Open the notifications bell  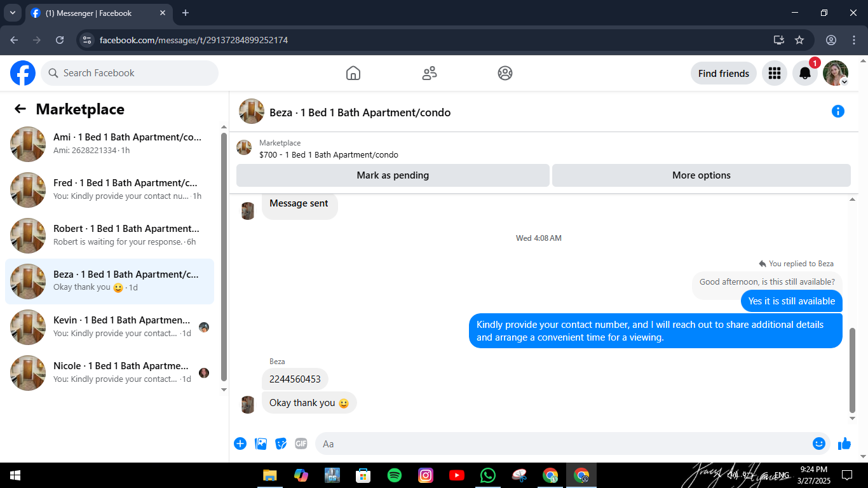click(x=805, y=73)
